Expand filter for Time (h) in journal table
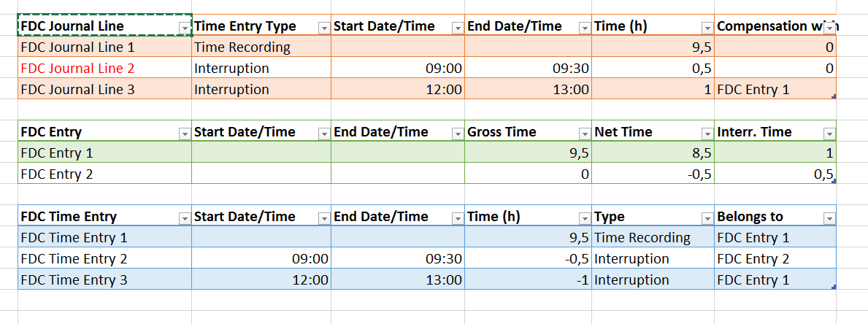Viewport: 868px width, 324px height. [x=707, y=28]
